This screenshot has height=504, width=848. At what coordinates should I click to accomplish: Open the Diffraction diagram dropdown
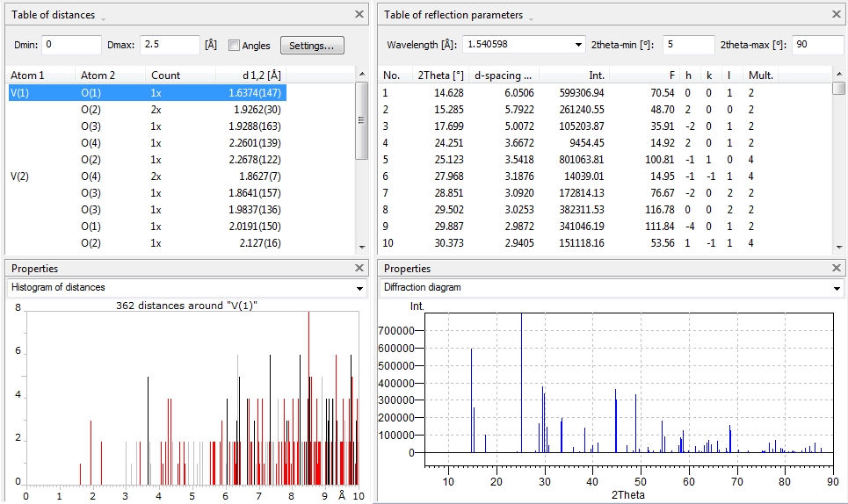pyautogui.click(x=836, y=288)
